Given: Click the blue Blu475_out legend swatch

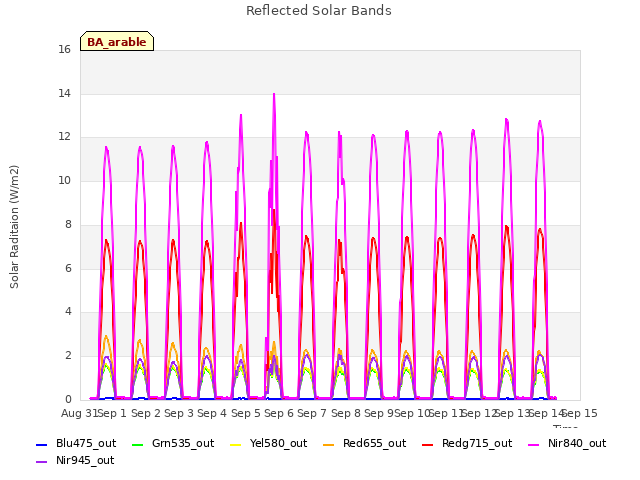Looking at the screenshot, I should [x=42, y=444].
